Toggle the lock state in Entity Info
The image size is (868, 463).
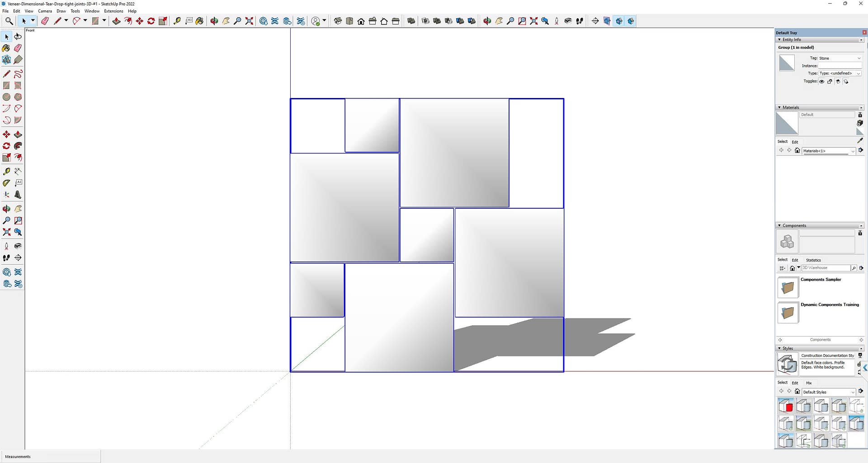click(x=830, y=82)
